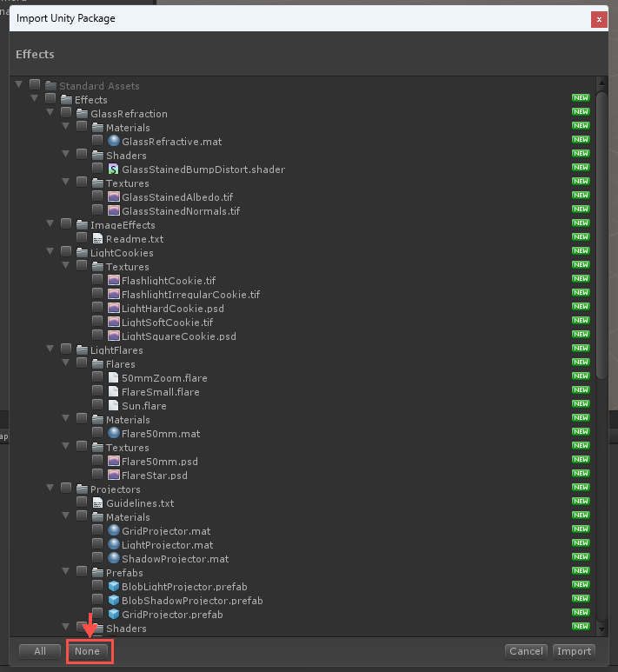Tick the Standard Assets checkbox
The width and height of the screenshot is (618, 672).
(x=35, y=84)
